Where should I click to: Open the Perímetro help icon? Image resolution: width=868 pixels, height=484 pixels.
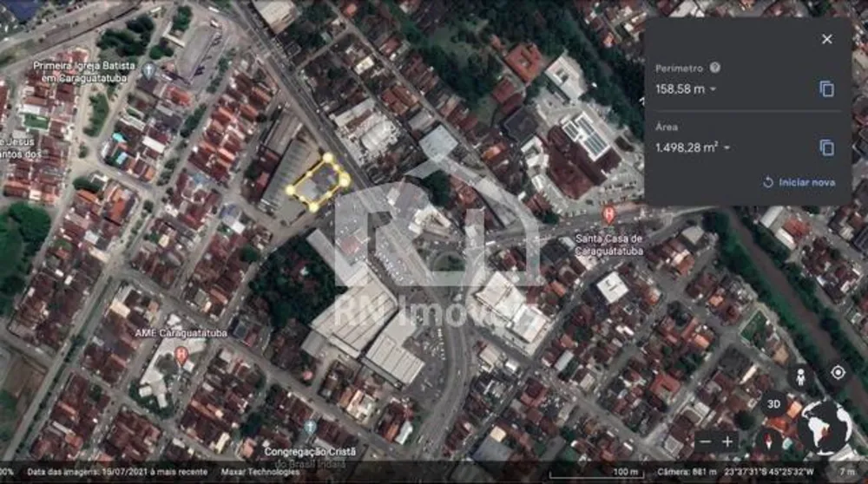pos(714,68)
